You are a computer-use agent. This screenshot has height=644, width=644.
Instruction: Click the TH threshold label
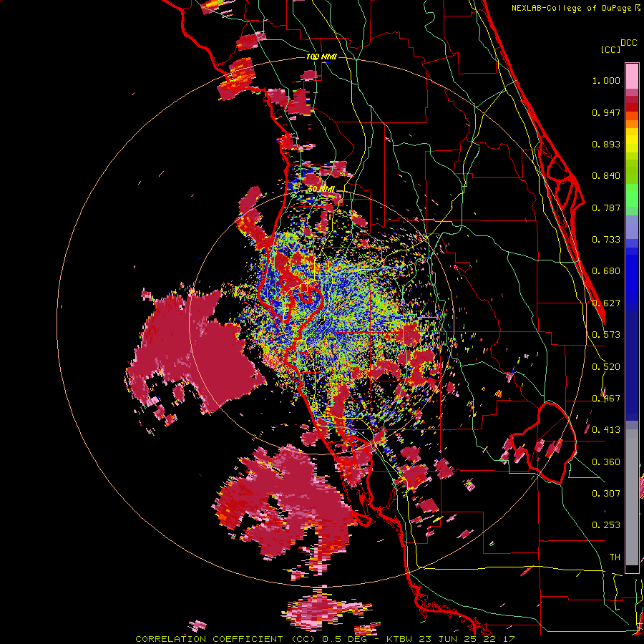point(615,557)
